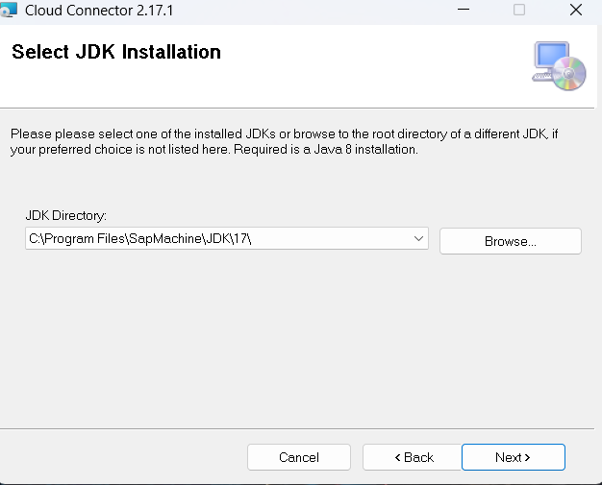Click the "Select JDK Installation" heading
Screen dimensions: 602x485
coord(116,52)
